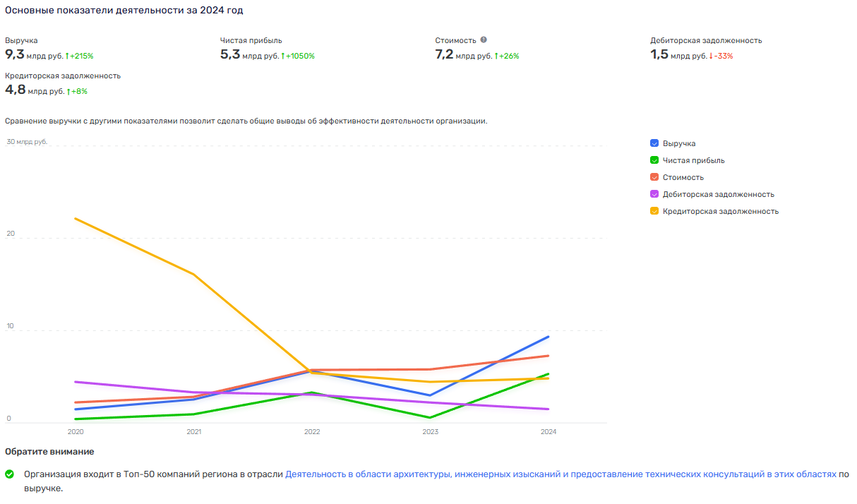This screenshot has height=504, width=857.
Task: Click the green up arrow beside +1050%
Action: [x=282, y=56]
